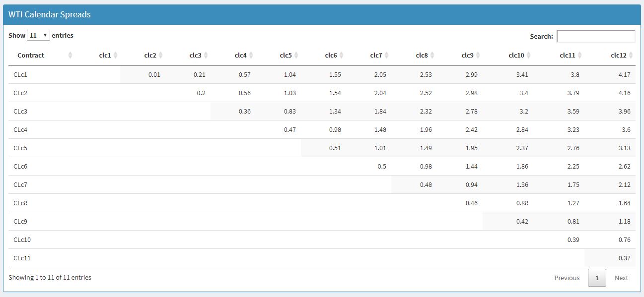Click value 1.36 in CLc7 row
The height and width of the screenshot is (297, 644).
pyautogui.click(x=522, y=184)
